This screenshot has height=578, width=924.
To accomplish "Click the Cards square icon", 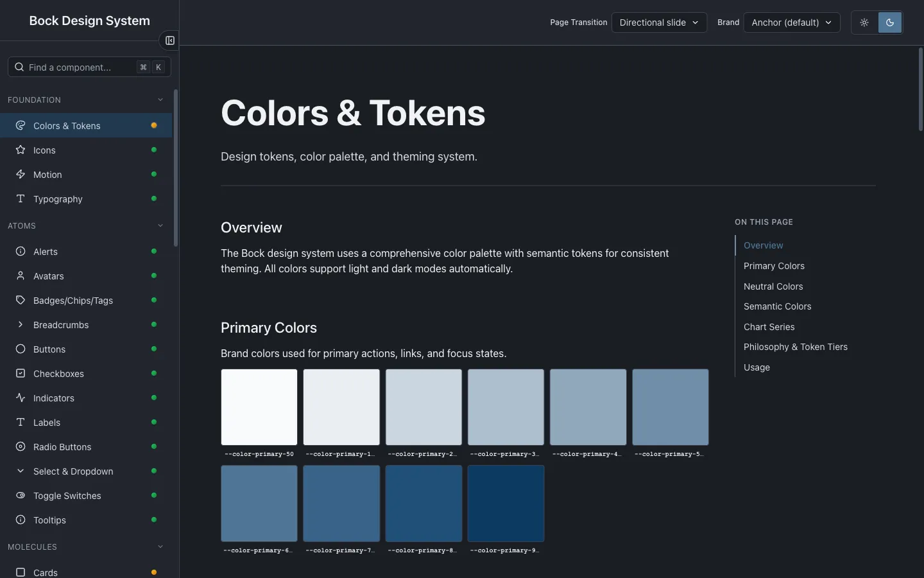I will click(x=21, y=572).
